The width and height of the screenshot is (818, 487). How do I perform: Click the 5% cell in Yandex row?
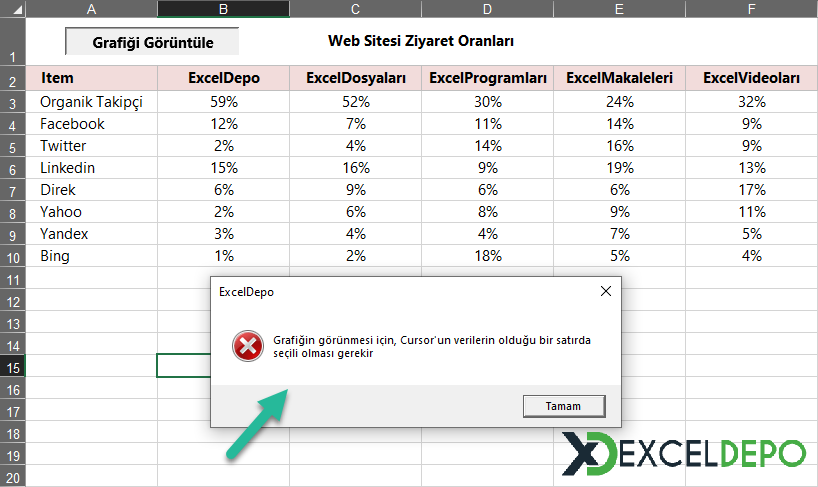point(751,234)
